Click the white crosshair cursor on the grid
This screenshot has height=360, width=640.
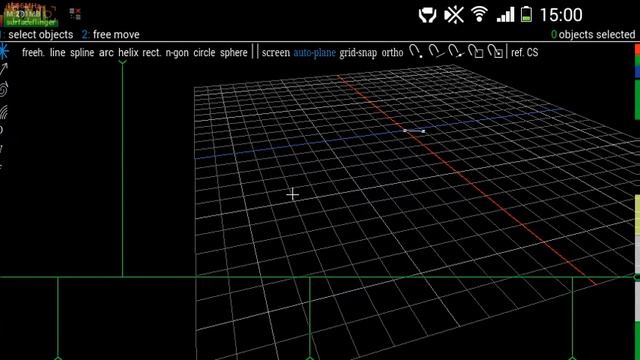tap(293, 195)
